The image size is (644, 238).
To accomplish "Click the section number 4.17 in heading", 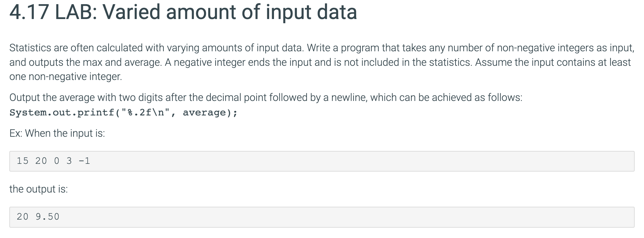I will pyautogui.click(x=29, y=13).
